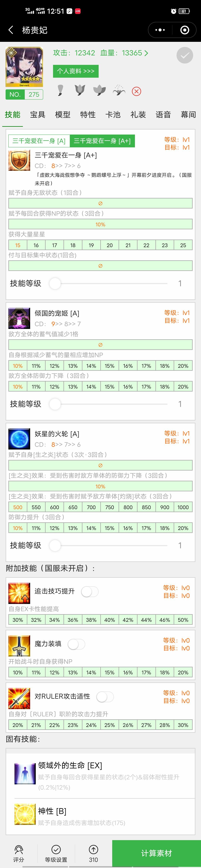Tap the back arrow beside 杨贵妃
The image size is (201, 868).
[x=11, y=30]
